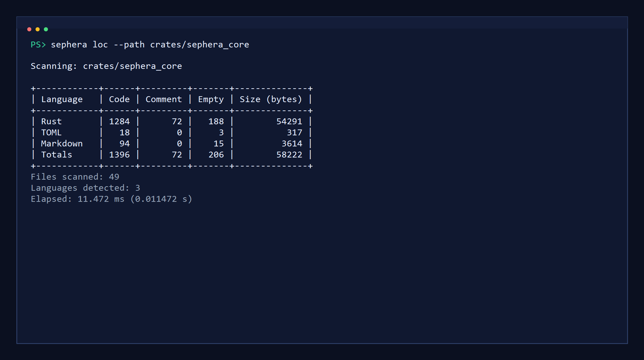Click the Rust language row label
The width and height of the screenshot is (644, 360).
51,121
